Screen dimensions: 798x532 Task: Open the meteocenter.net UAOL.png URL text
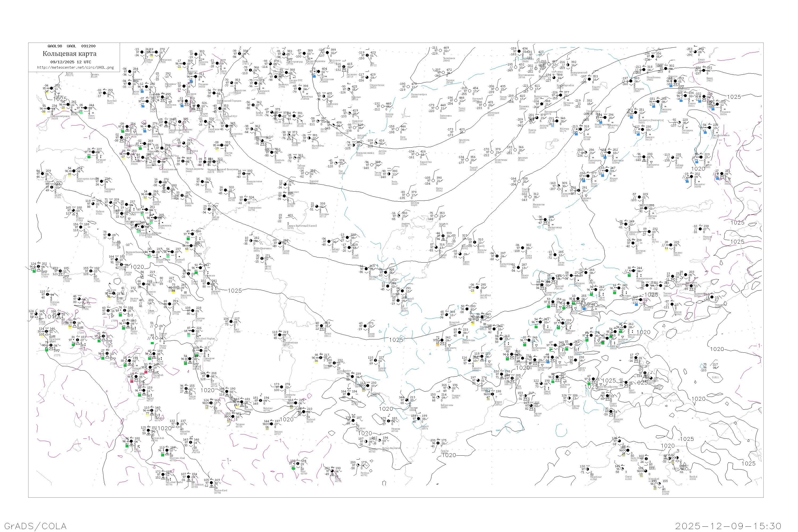pos(75,68)
